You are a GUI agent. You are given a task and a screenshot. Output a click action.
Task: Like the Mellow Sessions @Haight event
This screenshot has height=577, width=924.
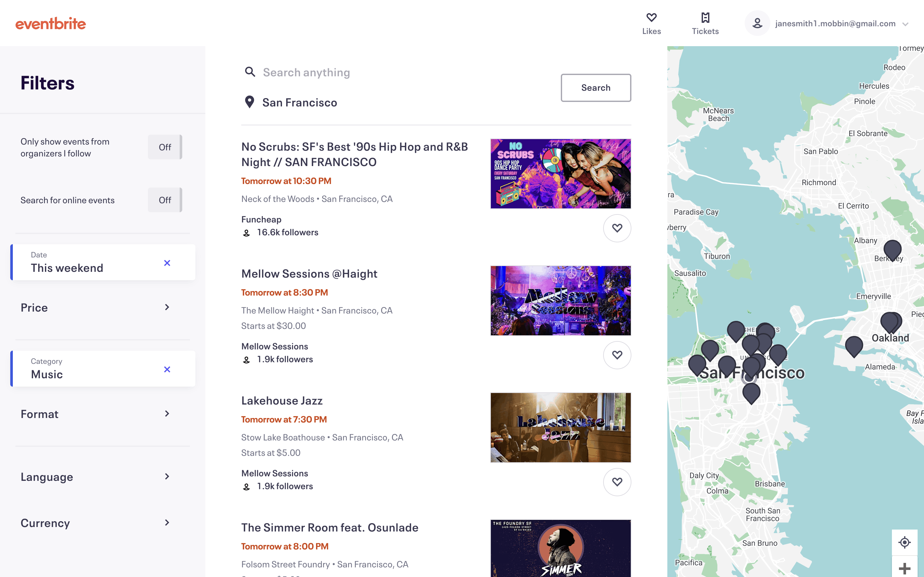coord(617,355)
